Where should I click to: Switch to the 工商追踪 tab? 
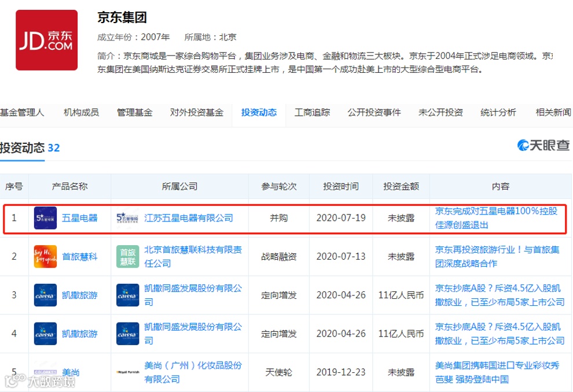312,112
